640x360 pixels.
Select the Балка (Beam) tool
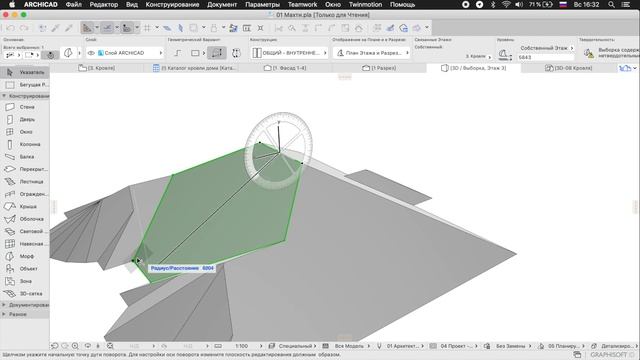[x=25, y=157]
